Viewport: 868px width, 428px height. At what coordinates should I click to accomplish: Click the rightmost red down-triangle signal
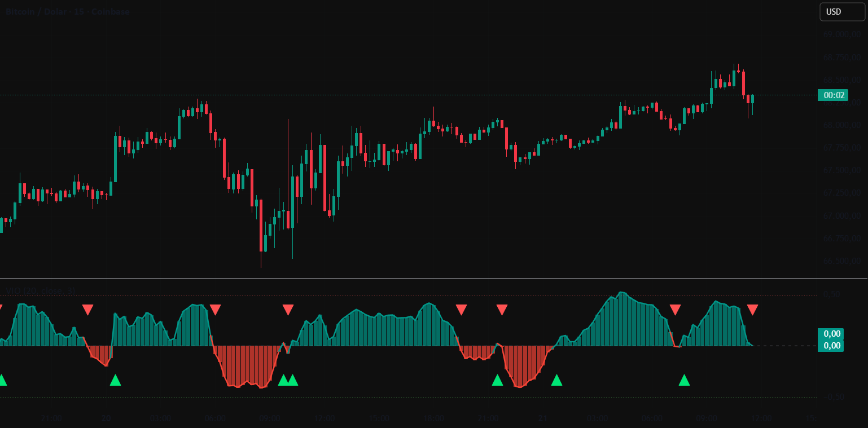coord(752,310)
